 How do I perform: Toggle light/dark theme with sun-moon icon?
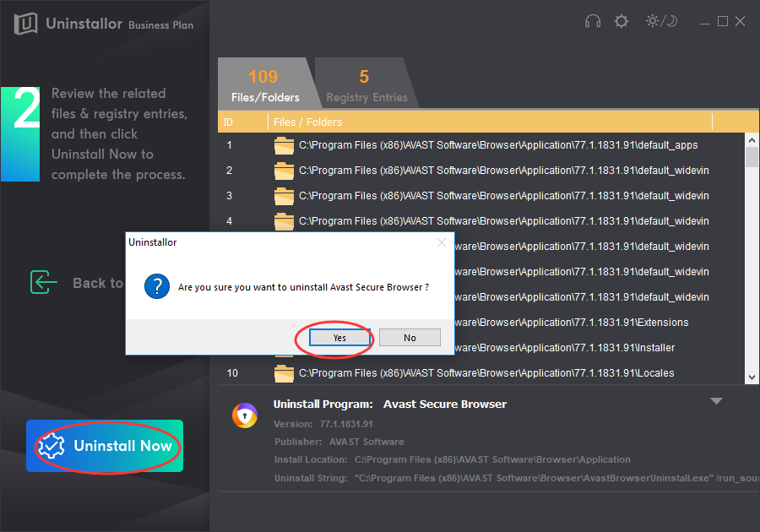tap(661, 21)
